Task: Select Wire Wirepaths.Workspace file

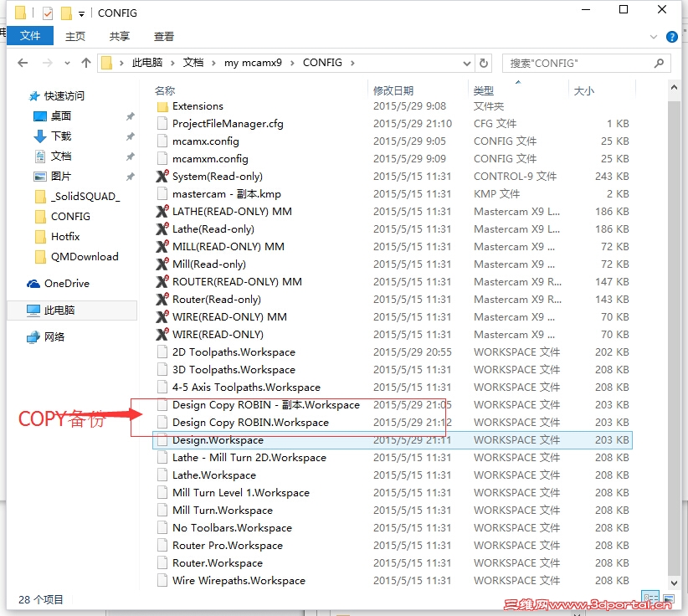Action: (x=239, y=580)
